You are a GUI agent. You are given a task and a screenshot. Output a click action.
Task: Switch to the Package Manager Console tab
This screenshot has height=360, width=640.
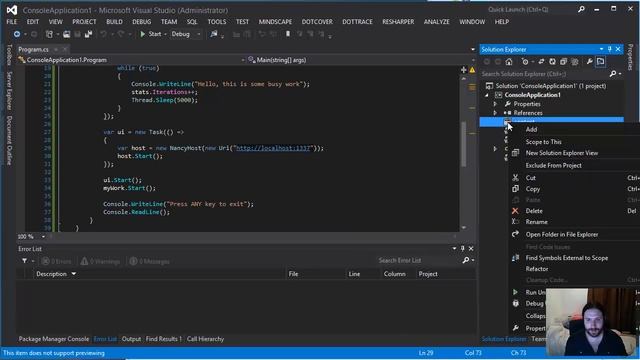[x=53, y=339]
